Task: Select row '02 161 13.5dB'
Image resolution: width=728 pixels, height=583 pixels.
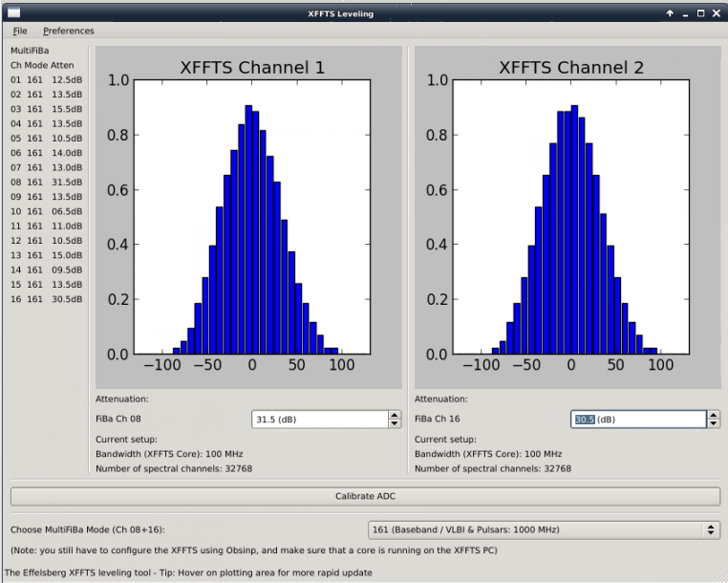Action: pyautogui.click(x=47, y=95)
